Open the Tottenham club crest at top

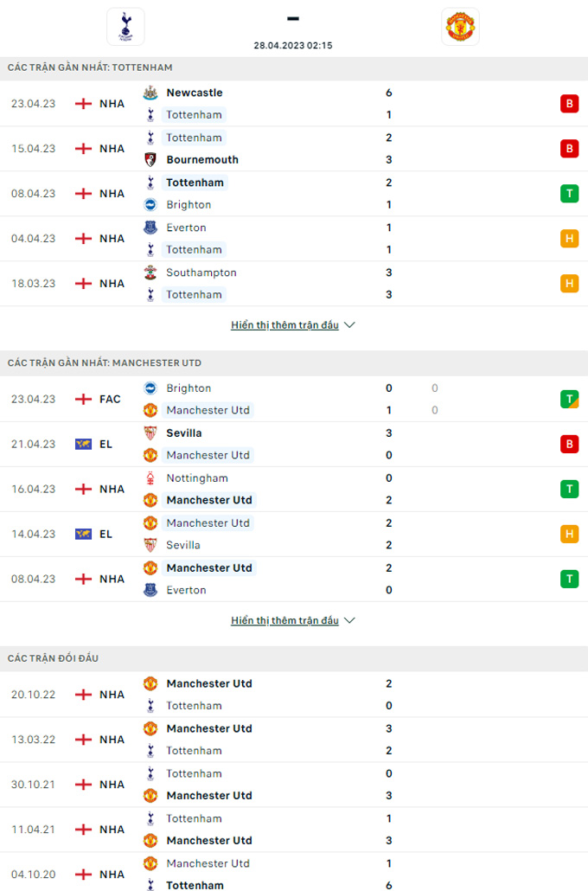click(125, 27)
